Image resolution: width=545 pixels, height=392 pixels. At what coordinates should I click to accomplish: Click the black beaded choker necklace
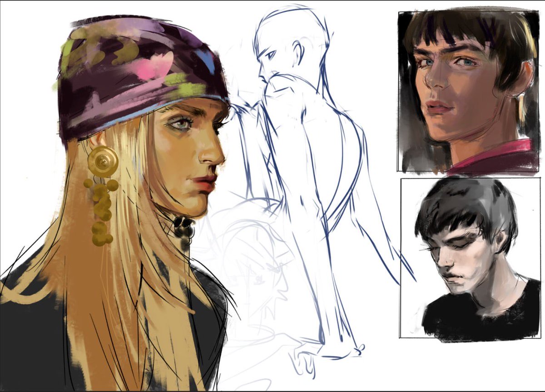(x=185, y=231)
